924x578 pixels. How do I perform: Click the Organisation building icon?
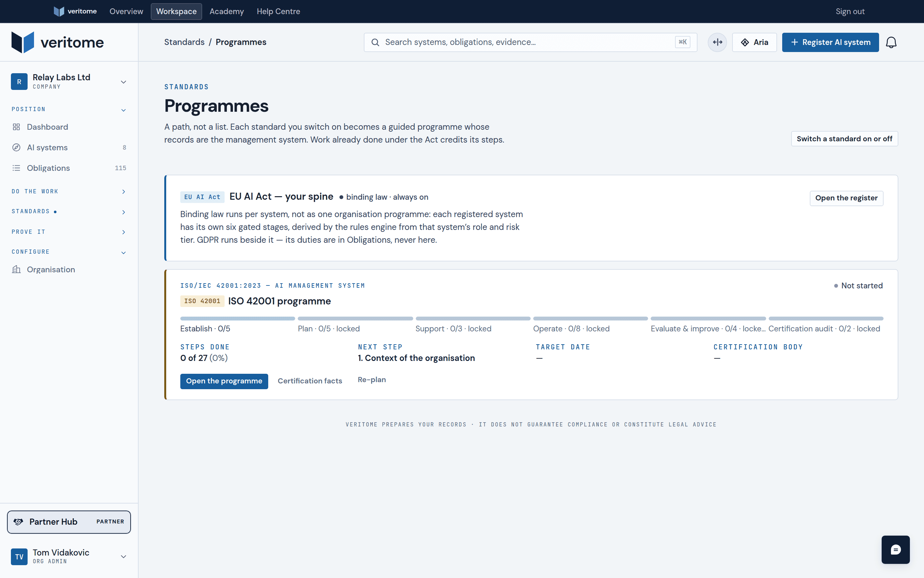point(16,269)
